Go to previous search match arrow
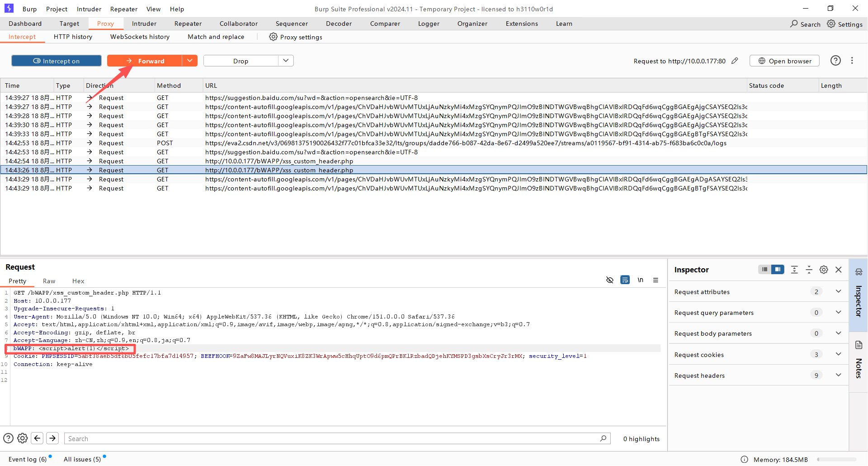Screen dimensions: 868x466 (x=38, y=438)
